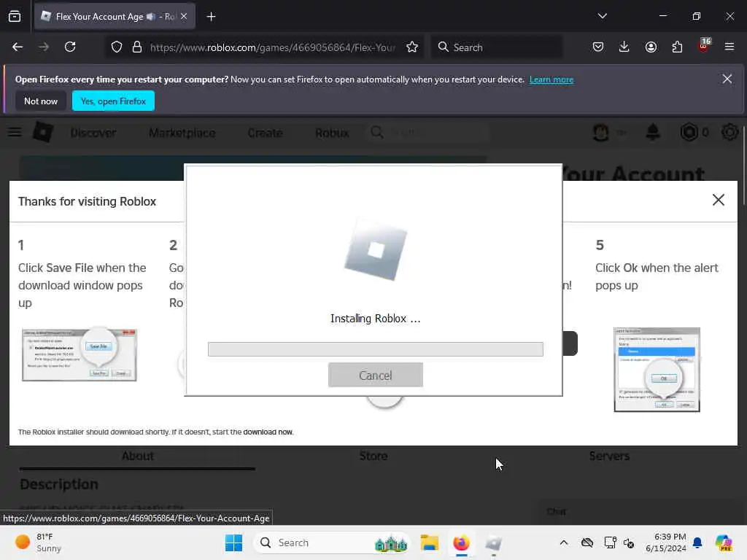Viewport: 747px width, 560px height.
Task: Open the clock showing 6:39 PM
Action: (x=665, y=542)
